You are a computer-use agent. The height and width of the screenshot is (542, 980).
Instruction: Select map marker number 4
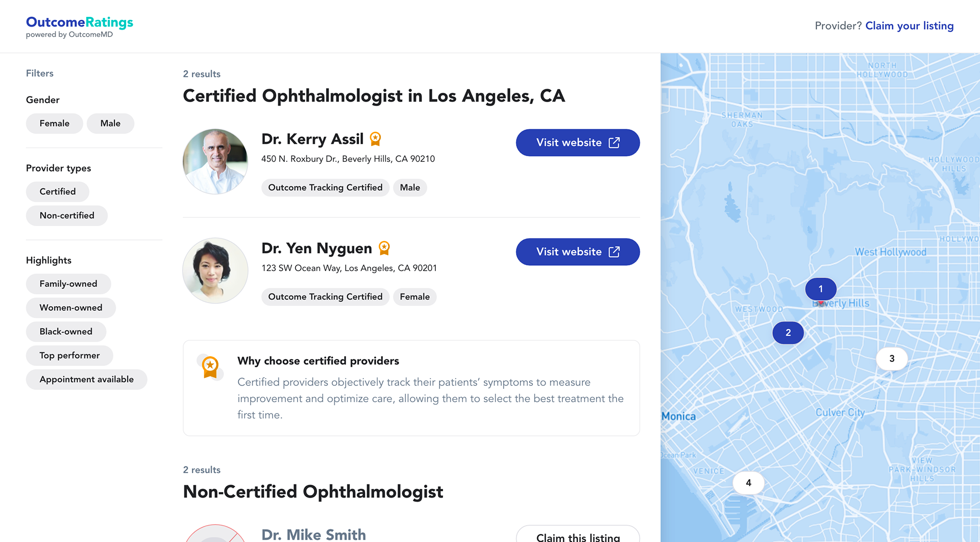coord(748,483)
